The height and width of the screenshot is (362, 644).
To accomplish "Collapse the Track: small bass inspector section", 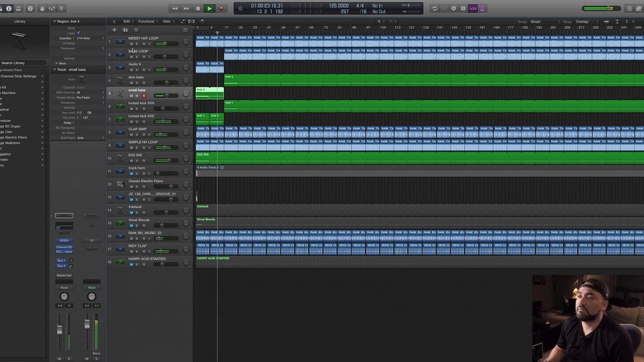I will (x=54, y=70).
